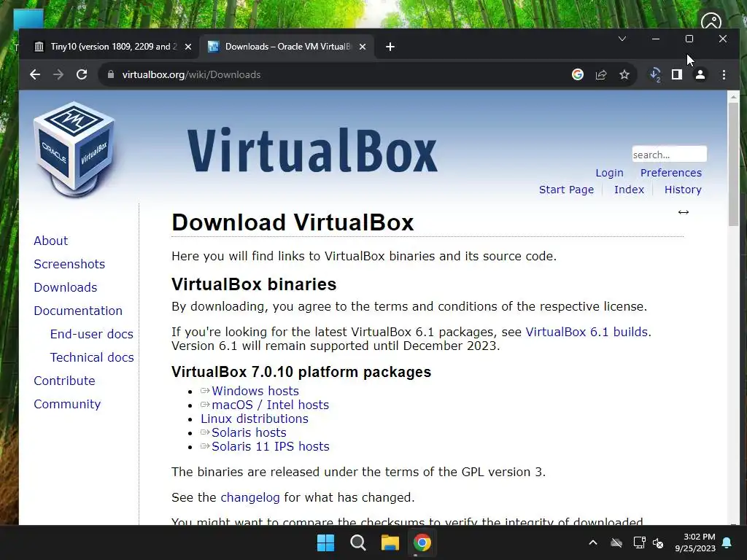
Task: Open the Login link
Action: click(609, 172)
